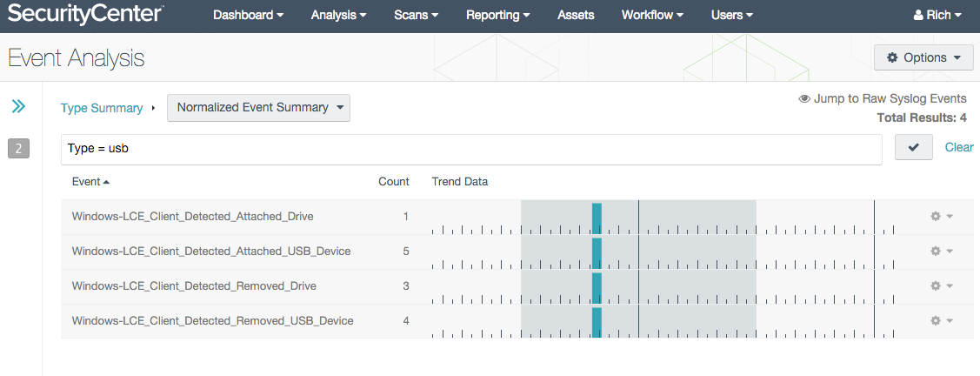Screen dimensions: 980x376
Task: Expand the filters sidebar double-chevron icon
Action: pyautogui.click(x=19, y=106)
